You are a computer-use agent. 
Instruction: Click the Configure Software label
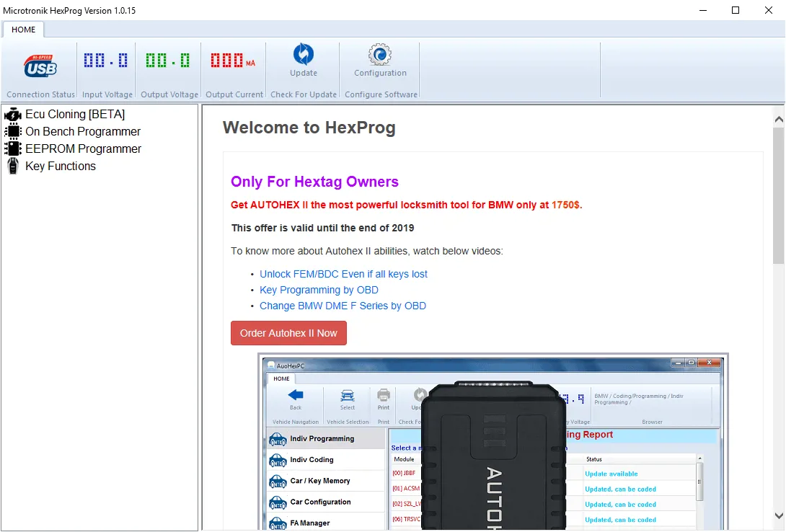(x=381, y=94)
